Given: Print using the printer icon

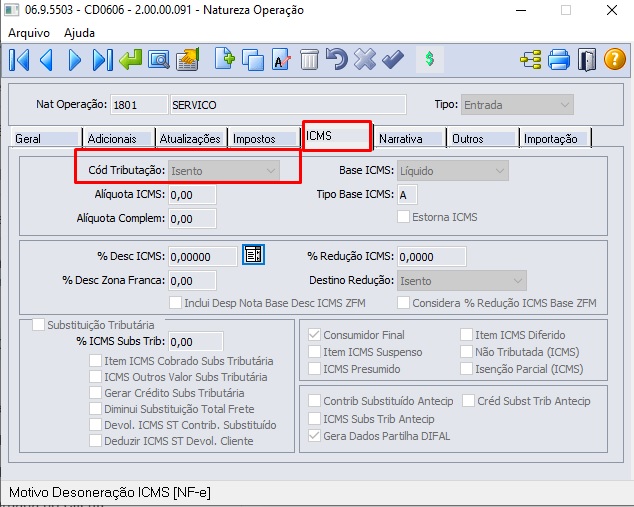Looking at the screenshot, I should point(559,60).
